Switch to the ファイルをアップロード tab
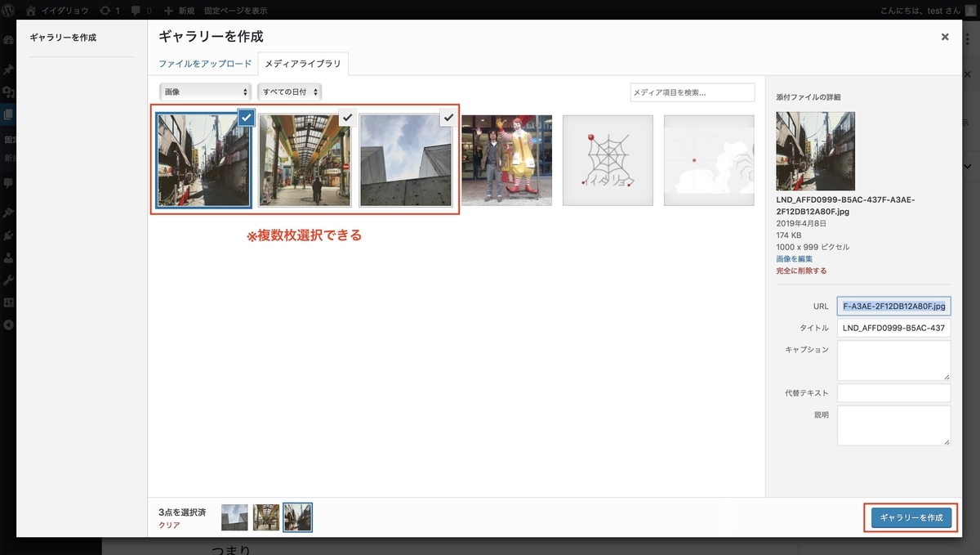980x555 pixels. pos(205,63)
